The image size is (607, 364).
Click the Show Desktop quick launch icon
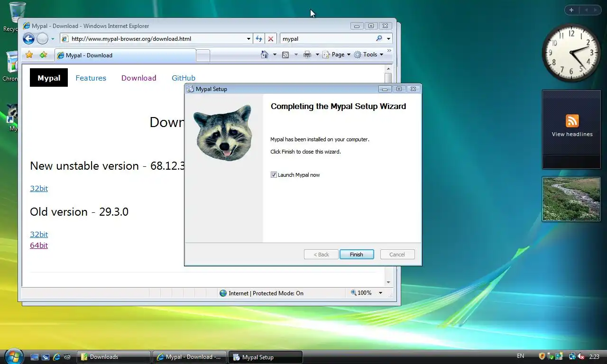pos(34,357)
